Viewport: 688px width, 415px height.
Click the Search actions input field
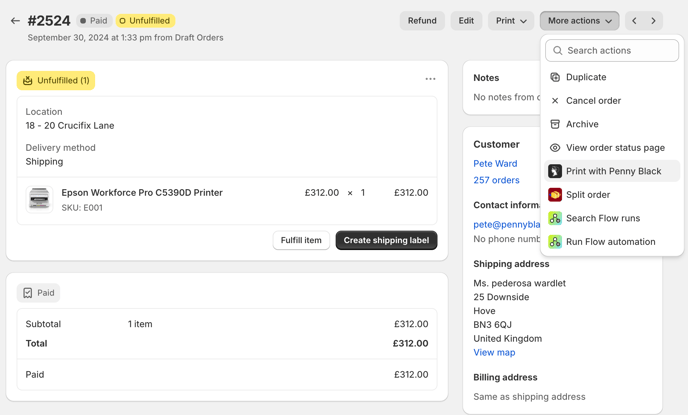[612, 50]
